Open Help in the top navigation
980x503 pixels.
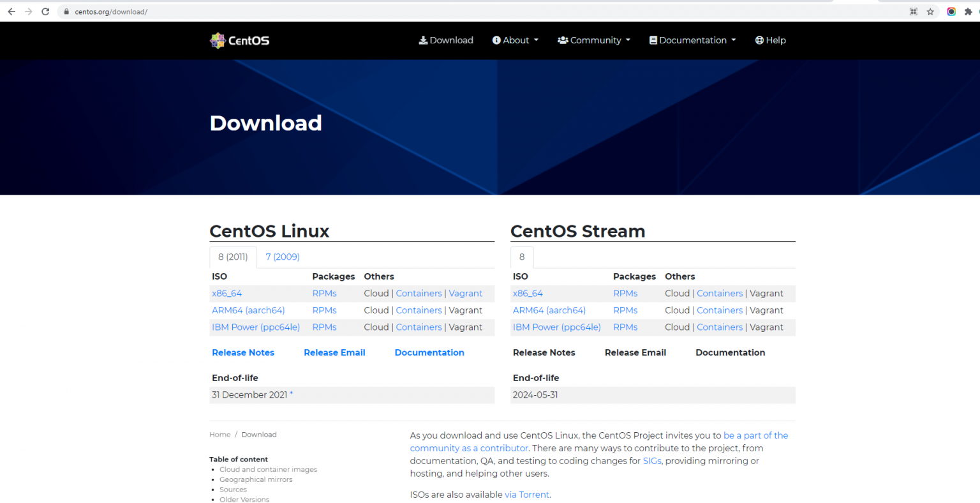[770, 40]
